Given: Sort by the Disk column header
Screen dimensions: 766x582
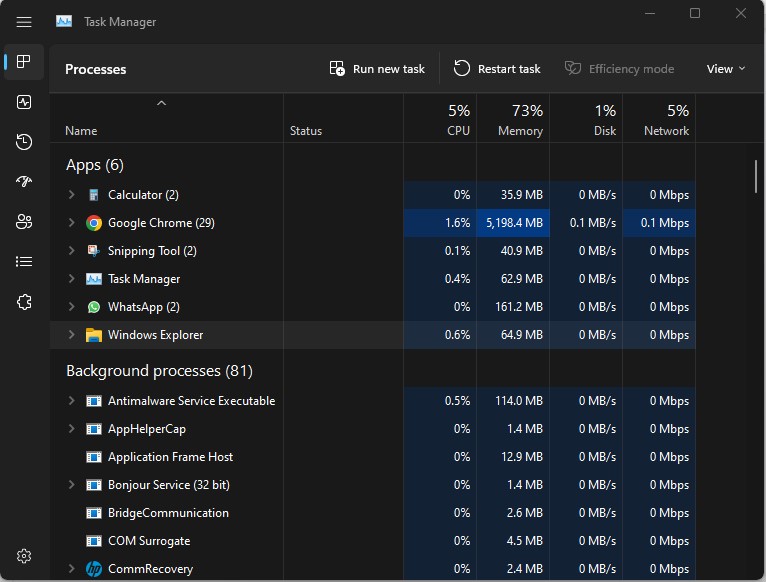Looking at the screenshot, I should click(586, 118).
